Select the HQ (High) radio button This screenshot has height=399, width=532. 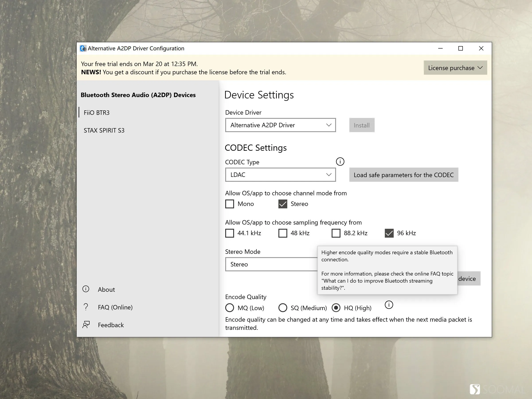pos(336,308)
